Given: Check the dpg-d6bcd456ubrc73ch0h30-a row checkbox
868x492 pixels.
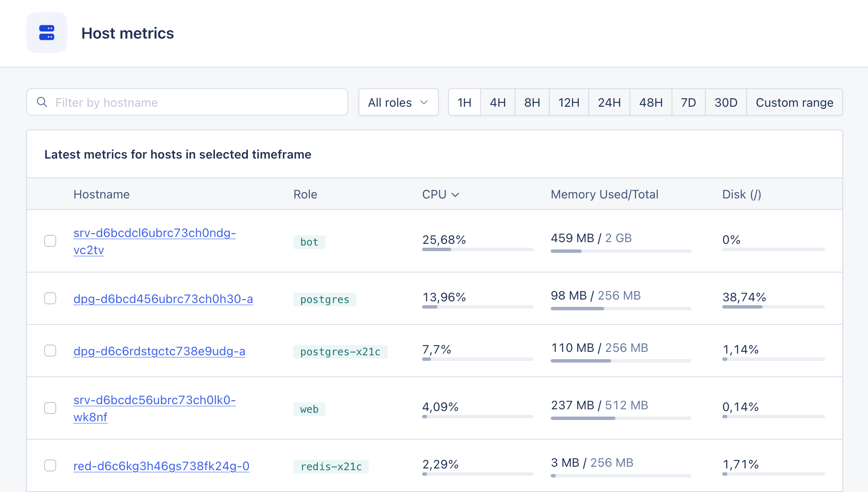Looking at the screenshot, I should pyautogui.click(x=50, y=298).
